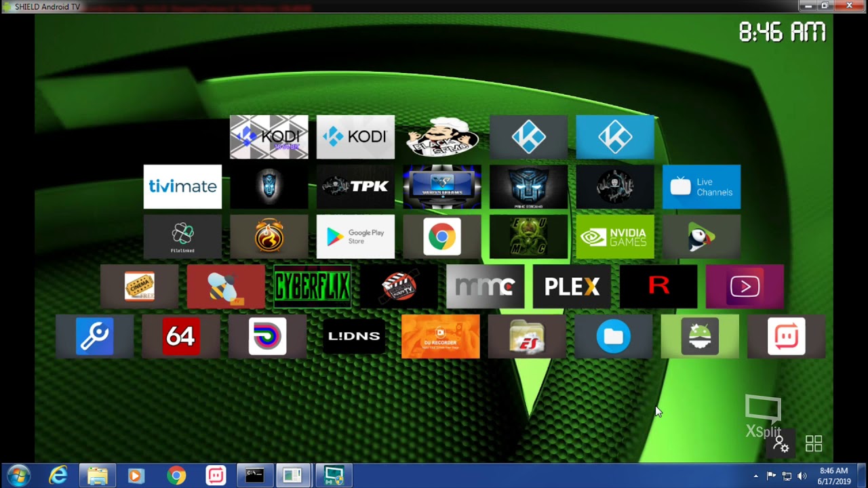Open the Filelinked app
The width and height of the screenshot is (868, 488).
[x=182, y=237]
